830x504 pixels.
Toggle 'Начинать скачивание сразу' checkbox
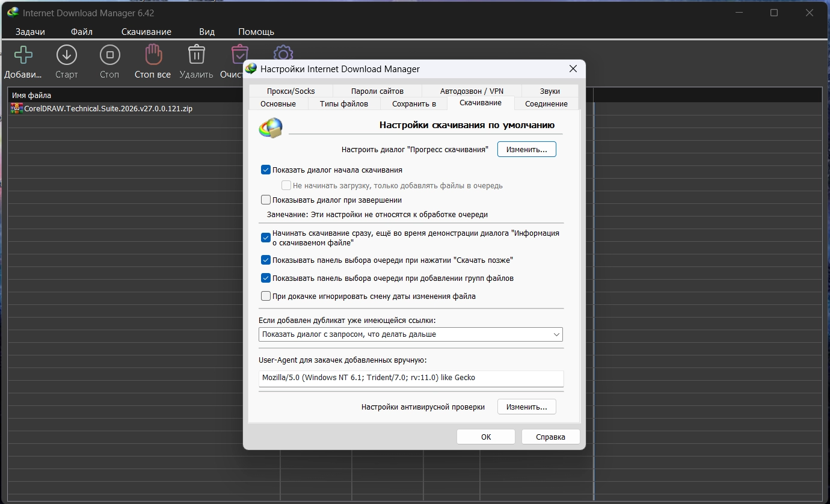point(266,238)
